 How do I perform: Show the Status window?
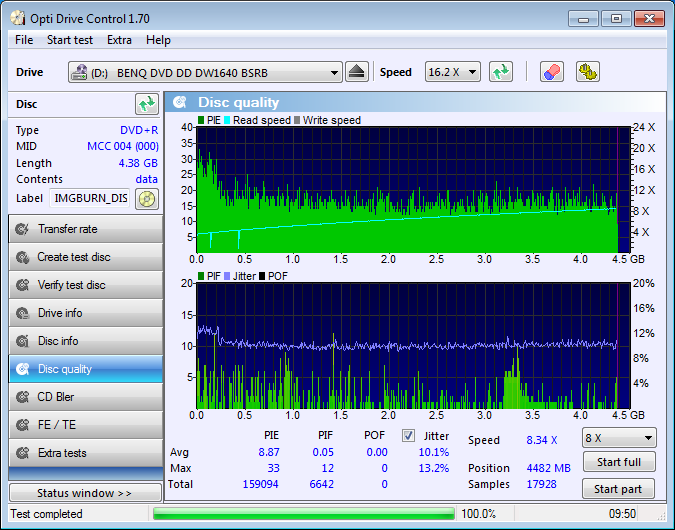click(x=85, y=493)
